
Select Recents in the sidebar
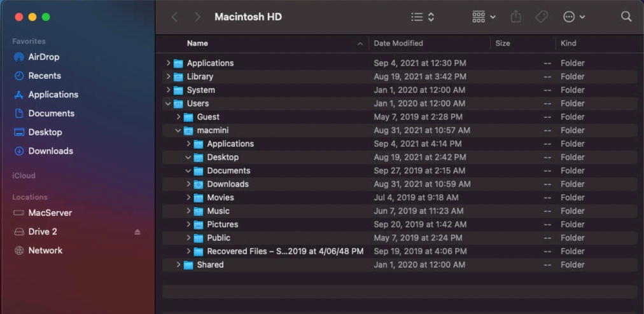click(x=45, y=76)
